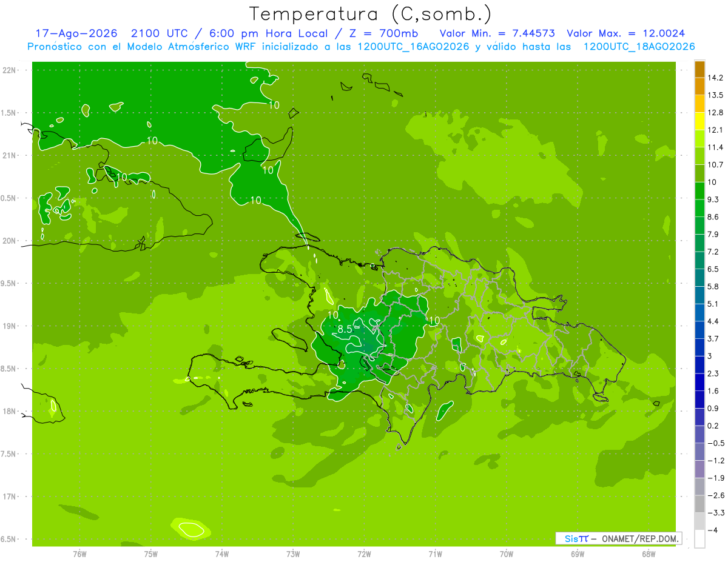
Task: Click the "18N" latitude axis label
Action: pos(8,411)
